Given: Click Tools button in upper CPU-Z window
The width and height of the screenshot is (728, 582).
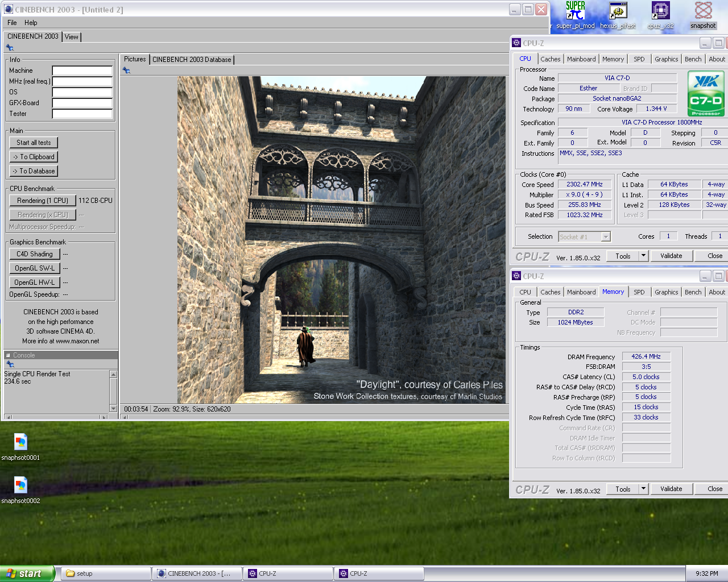Looking at the screenshot, I should point(623,256).
